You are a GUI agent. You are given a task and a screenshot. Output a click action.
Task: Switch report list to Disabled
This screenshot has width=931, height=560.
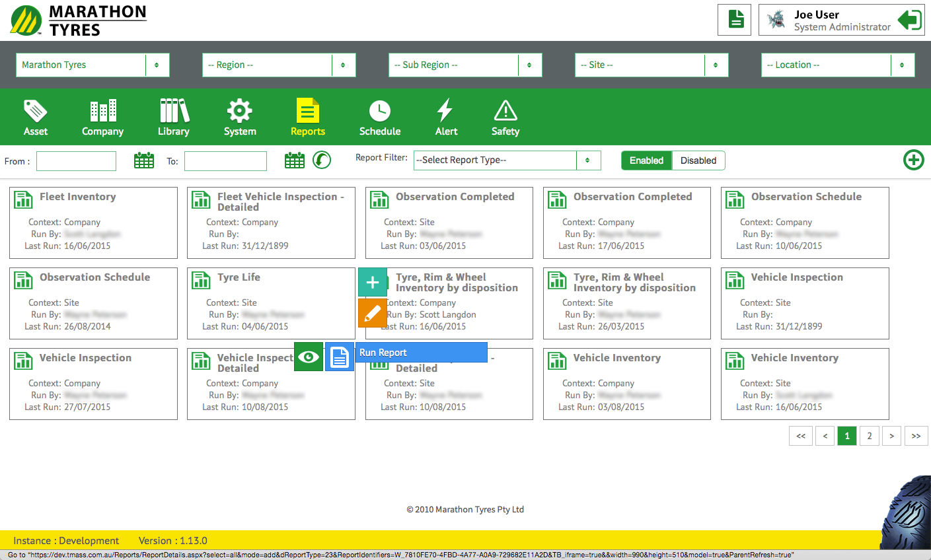[x=698, y=160]
